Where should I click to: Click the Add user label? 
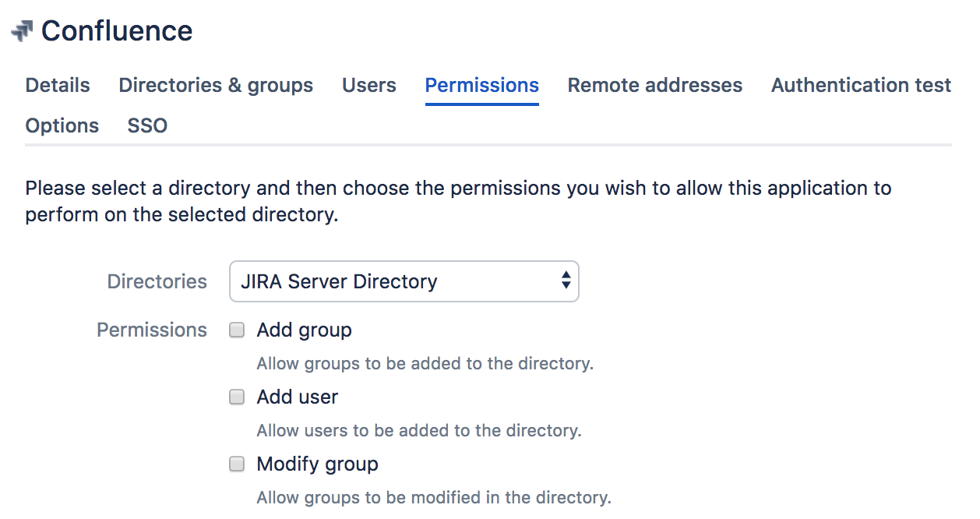pyautogui.click(x=298, y=397)
